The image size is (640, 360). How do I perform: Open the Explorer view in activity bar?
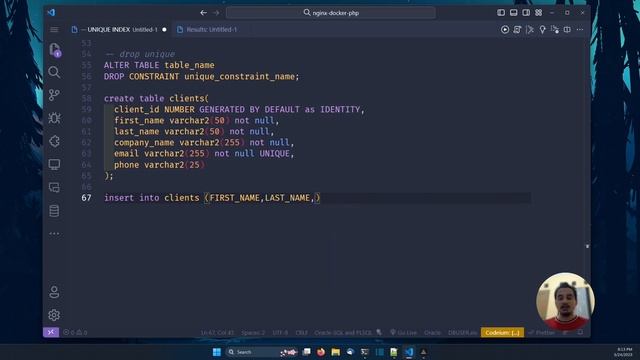point(54,50)
